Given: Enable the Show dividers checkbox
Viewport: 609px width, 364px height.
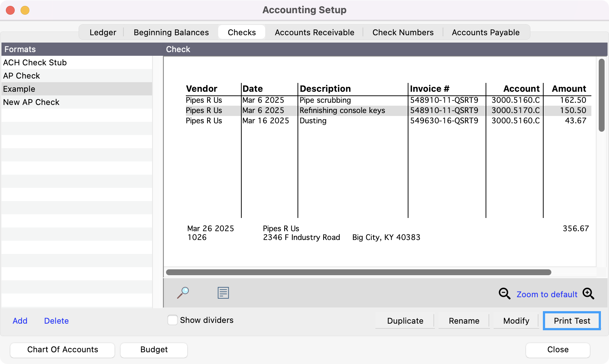Looking at the screenshot, I should click(173, 320).
